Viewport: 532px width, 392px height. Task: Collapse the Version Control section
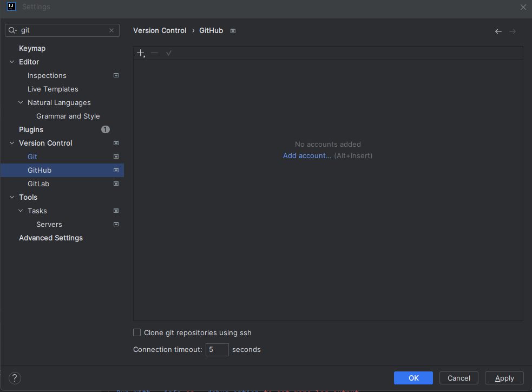pos(12,143)
